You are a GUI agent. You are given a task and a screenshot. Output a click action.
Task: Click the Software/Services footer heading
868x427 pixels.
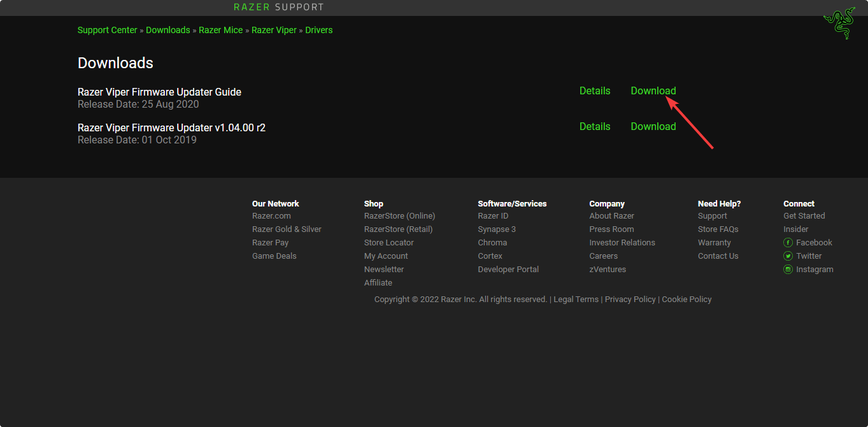(x=513, y=203)
